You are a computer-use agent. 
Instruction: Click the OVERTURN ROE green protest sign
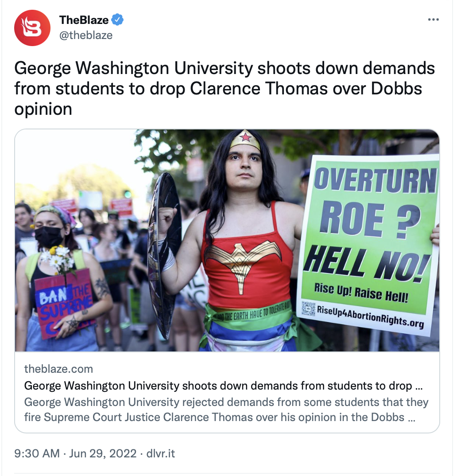pyautogui.click(x=368, y=245)
